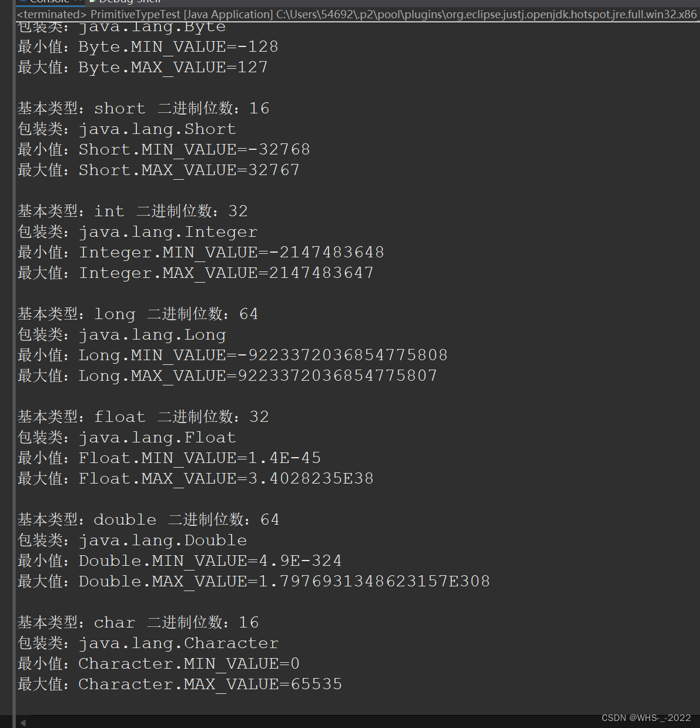This screenshot has width=700, height=728.
Task: Switch to the Debug Shell tab
Action: point(129,2)
